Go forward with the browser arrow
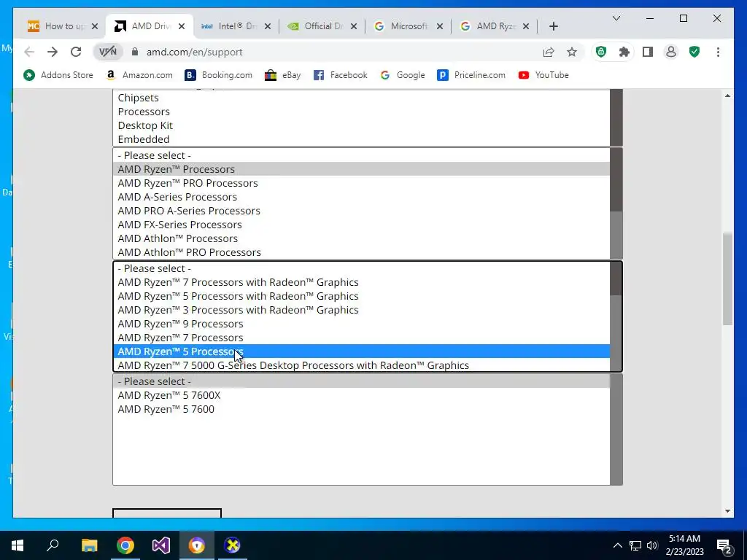This screenshot has width=747, height=560. click(53, 52)
